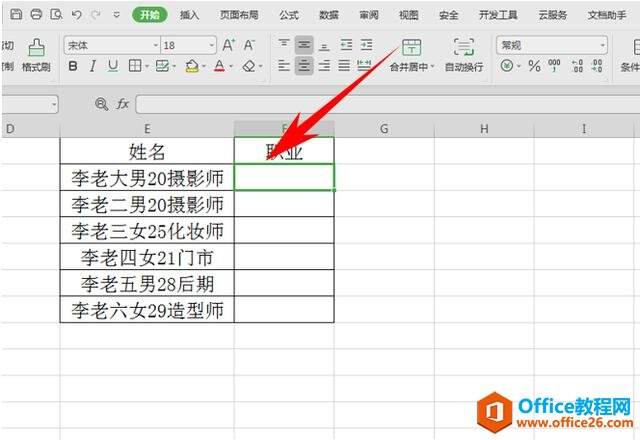This screenshot has height=440, width=640.
Task: Apply cell borders icon
Action: point(135,66)
